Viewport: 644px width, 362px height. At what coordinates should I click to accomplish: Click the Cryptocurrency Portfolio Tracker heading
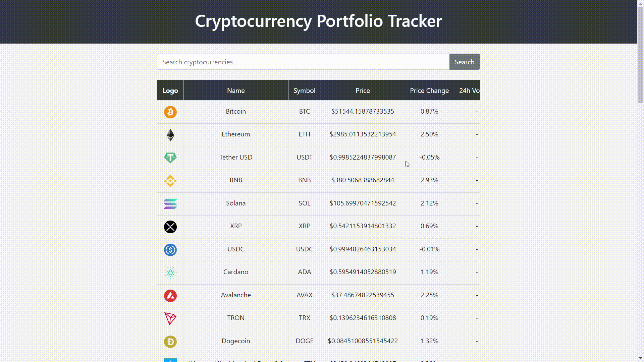tap(318, 21)
